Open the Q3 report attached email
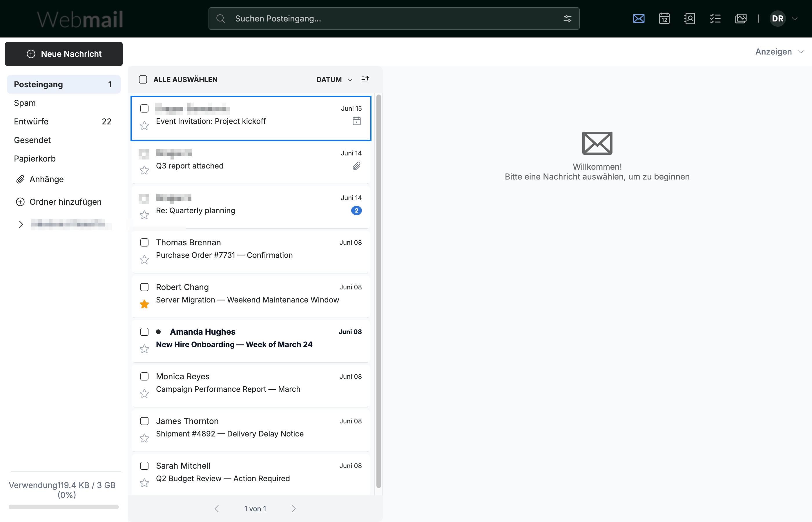 click(x=251, y=162)
